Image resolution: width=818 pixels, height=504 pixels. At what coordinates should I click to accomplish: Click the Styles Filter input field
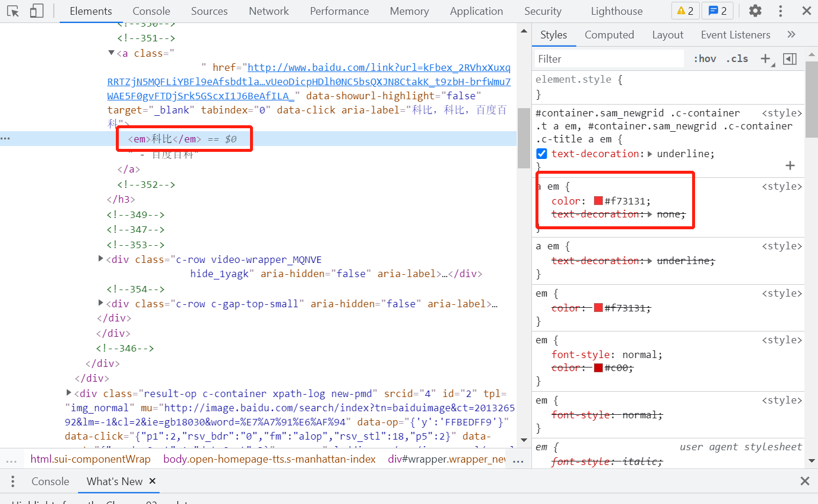pyautogui.click(x=609, y=58)
